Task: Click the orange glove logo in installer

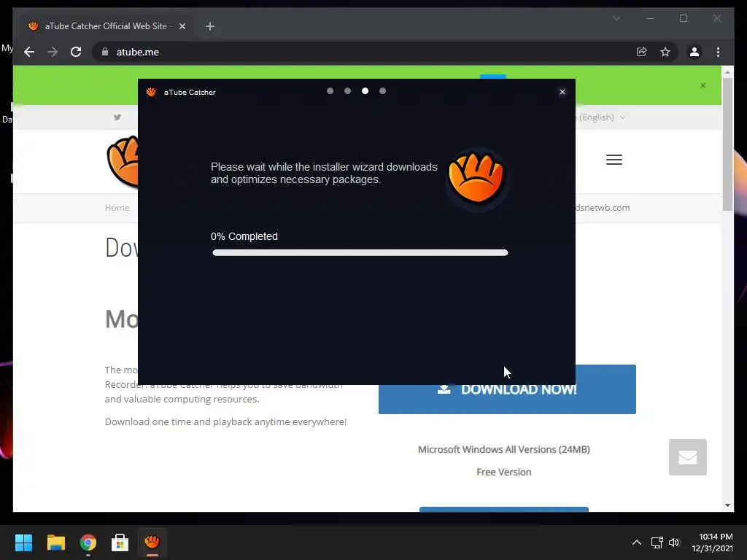Action: [476, 177]
